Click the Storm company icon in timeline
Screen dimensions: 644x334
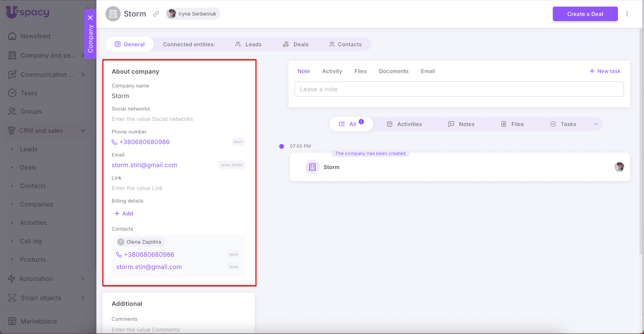coord(312,167)
